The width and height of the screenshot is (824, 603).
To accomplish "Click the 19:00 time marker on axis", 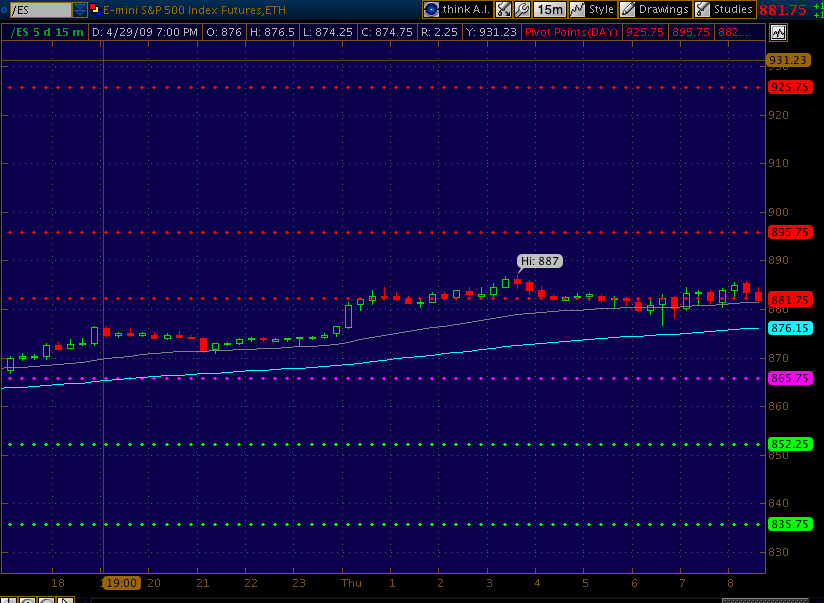I will (122, 583).
